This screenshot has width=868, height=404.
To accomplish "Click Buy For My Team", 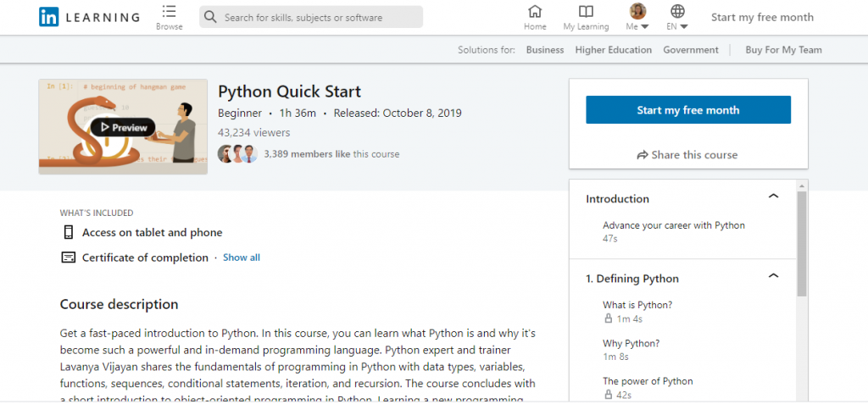I will (x=783, y=50).
